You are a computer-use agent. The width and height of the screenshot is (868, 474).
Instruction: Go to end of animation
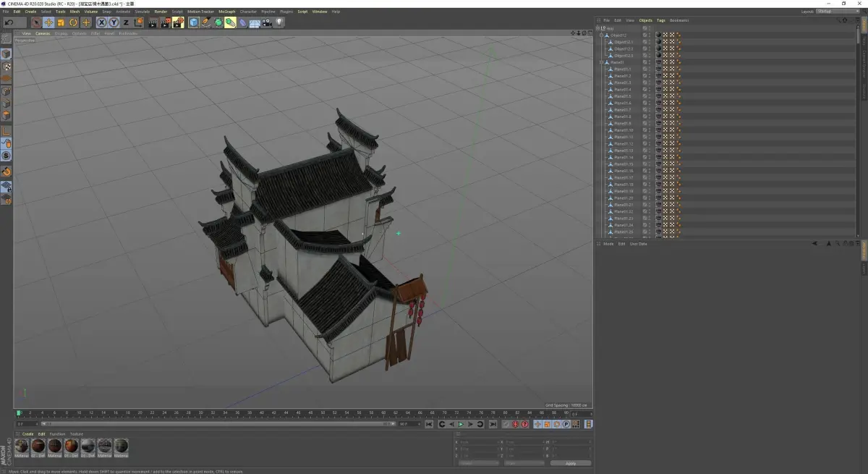[x=493, y=424]
